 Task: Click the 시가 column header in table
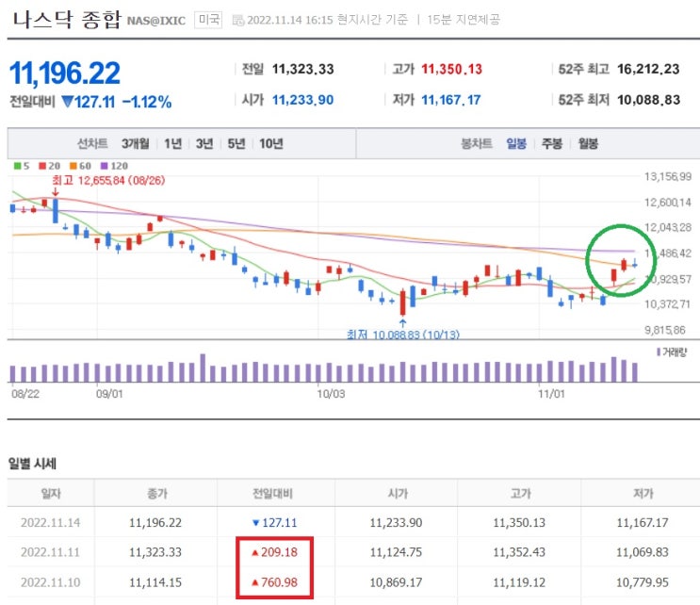(x=398, y=494)
